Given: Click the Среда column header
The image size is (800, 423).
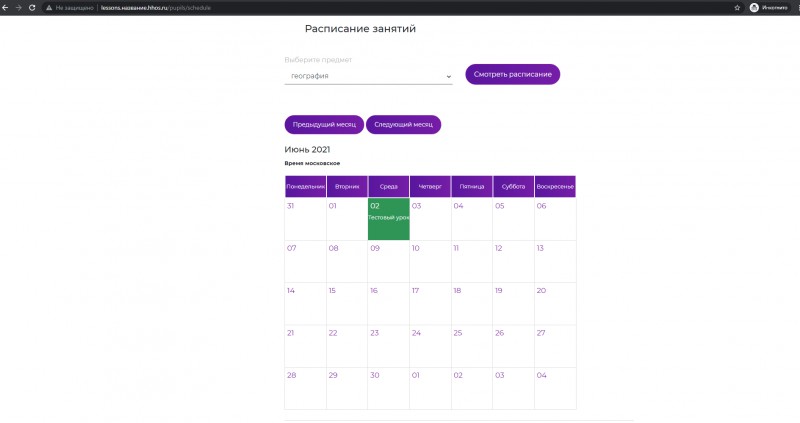Looking at the screenshot, I should point(388,187).
